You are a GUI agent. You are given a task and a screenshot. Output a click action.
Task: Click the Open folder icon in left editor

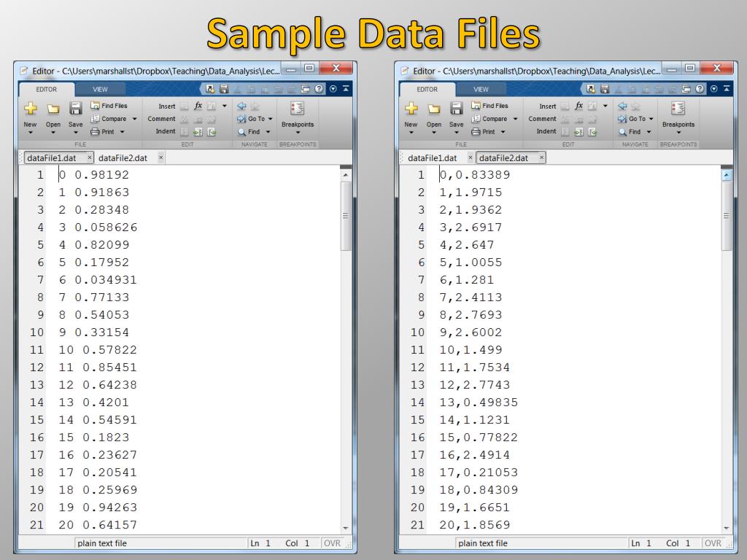(x=53, y=109)
